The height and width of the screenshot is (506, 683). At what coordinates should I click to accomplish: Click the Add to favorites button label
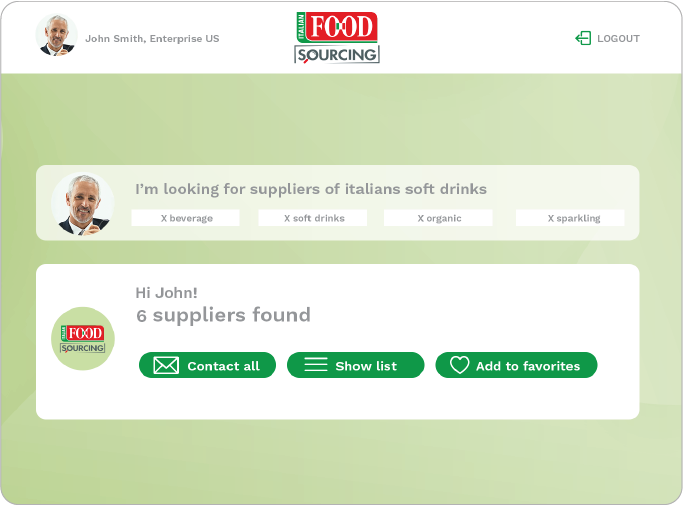point(528,366)
